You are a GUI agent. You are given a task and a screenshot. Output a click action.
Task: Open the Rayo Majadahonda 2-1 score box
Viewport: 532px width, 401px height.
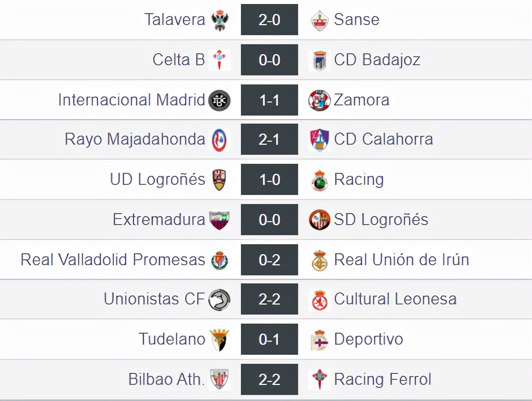pyautogui.click(x=270, y=140)
